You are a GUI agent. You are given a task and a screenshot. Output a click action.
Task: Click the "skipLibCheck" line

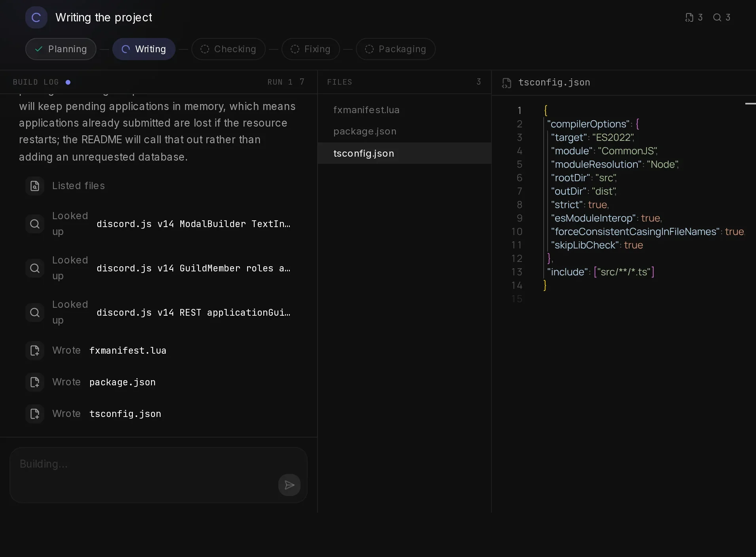tap(597, 245)
